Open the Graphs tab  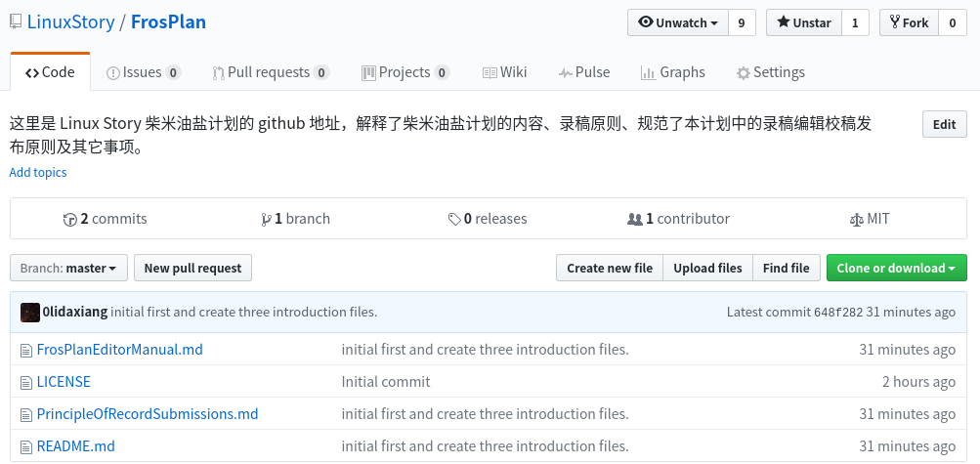tap(672, 72)
